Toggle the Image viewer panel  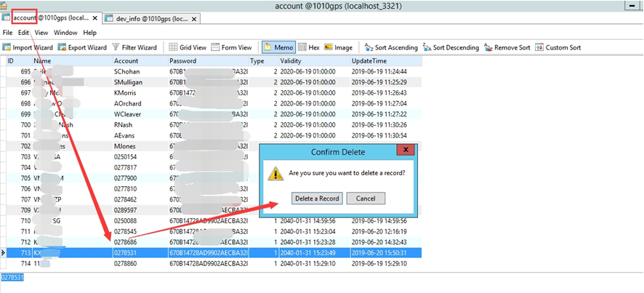point(338,47)
